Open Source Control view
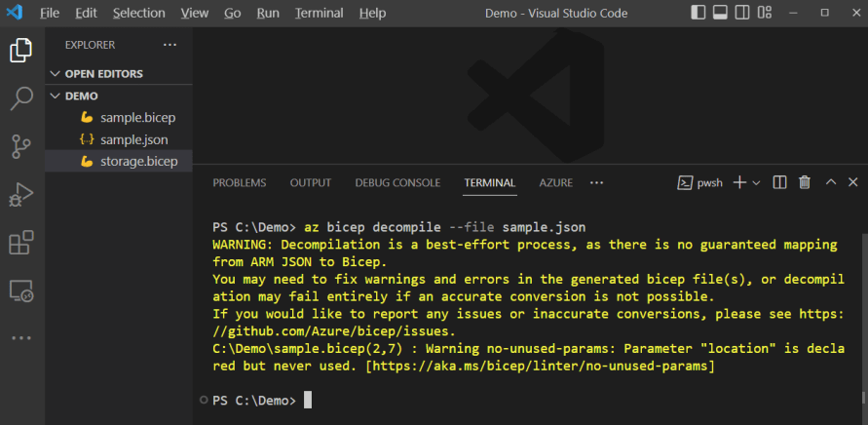This screenshot has height=425, width=868. [21, 146]
